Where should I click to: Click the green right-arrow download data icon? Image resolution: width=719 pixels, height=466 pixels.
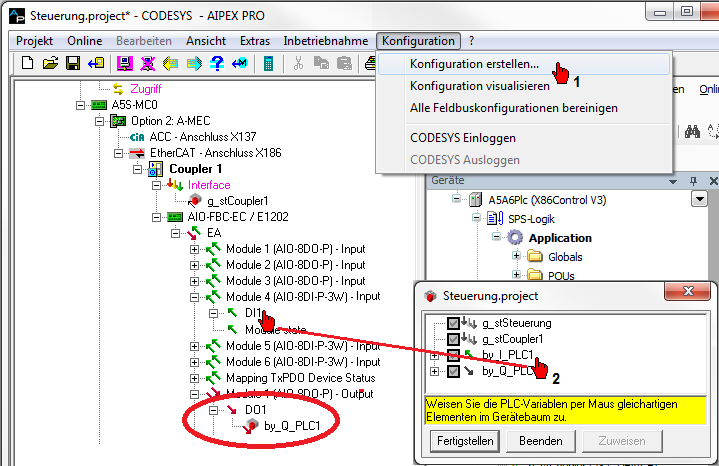[x=194, y=63]
